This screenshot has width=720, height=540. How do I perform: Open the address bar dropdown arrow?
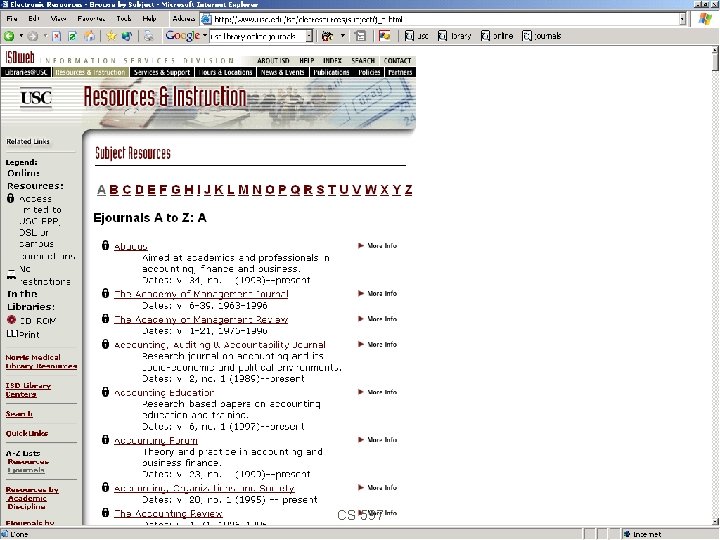(682, 19)
